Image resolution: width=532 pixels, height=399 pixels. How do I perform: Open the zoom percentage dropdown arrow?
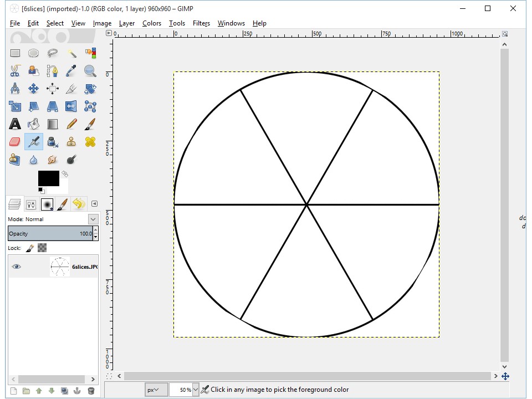coord(196,390)
